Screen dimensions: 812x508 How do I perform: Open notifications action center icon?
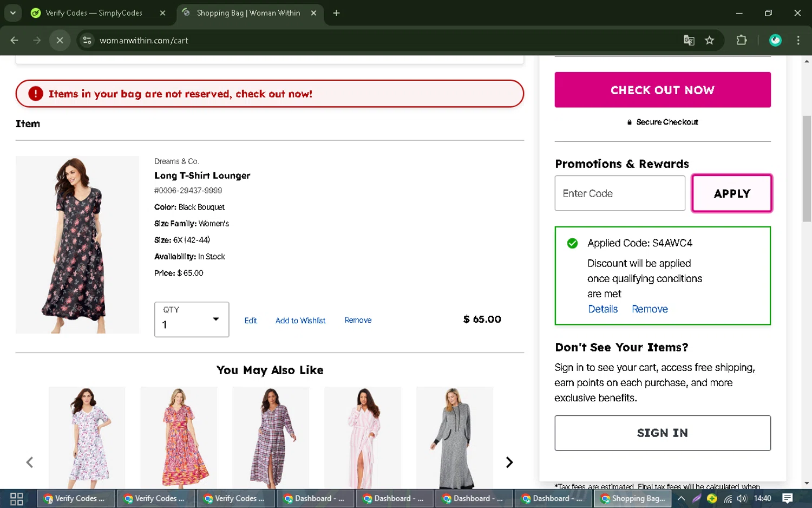coord(788,499)
